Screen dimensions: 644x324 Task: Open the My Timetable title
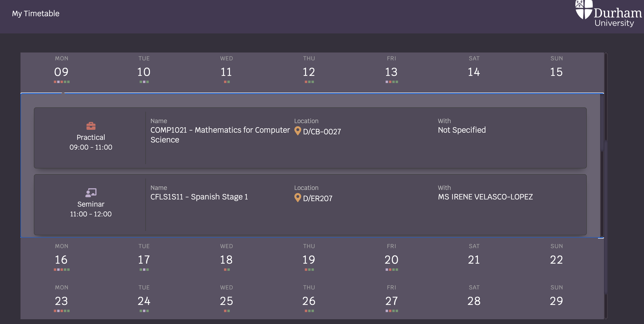pos(36,14)
